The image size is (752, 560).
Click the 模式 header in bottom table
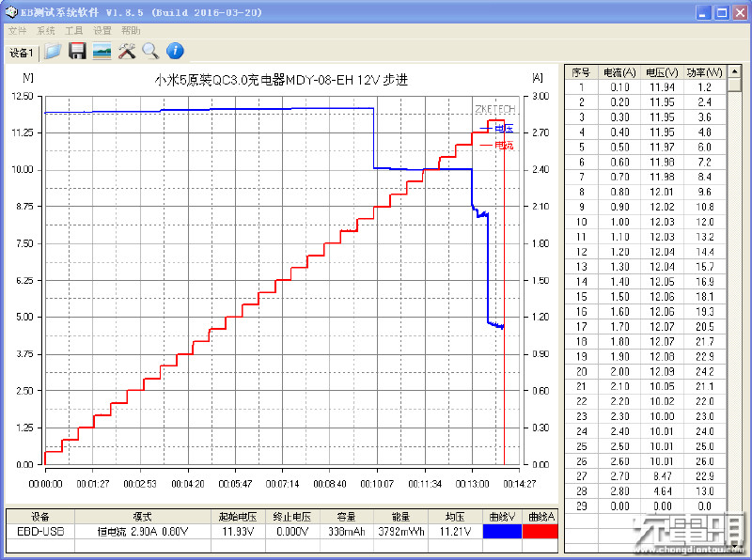(143, 517)
